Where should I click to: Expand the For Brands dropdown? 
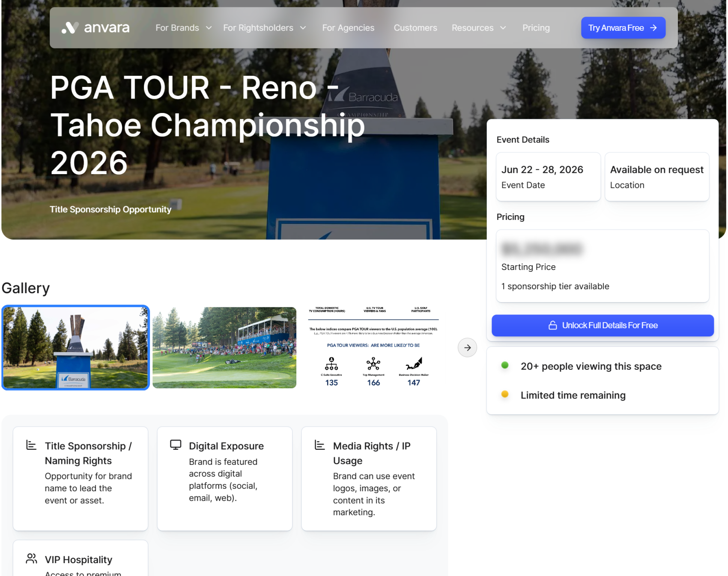click(x=183, y=28)
